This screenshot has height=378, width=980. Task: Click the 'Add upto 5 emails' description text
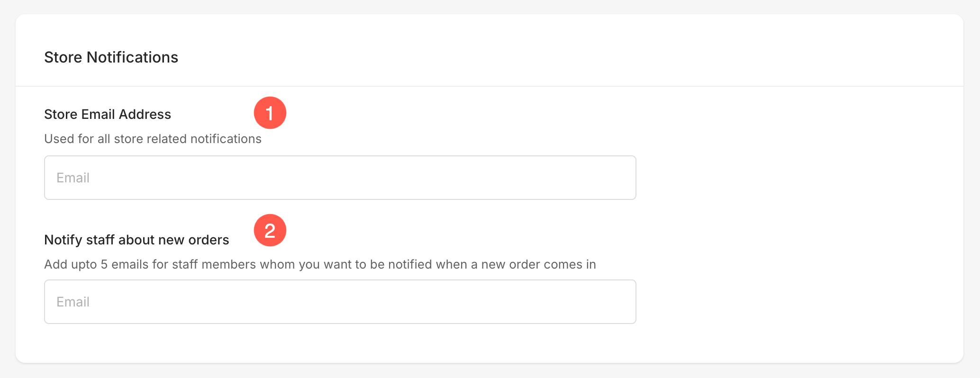point(320,264)
